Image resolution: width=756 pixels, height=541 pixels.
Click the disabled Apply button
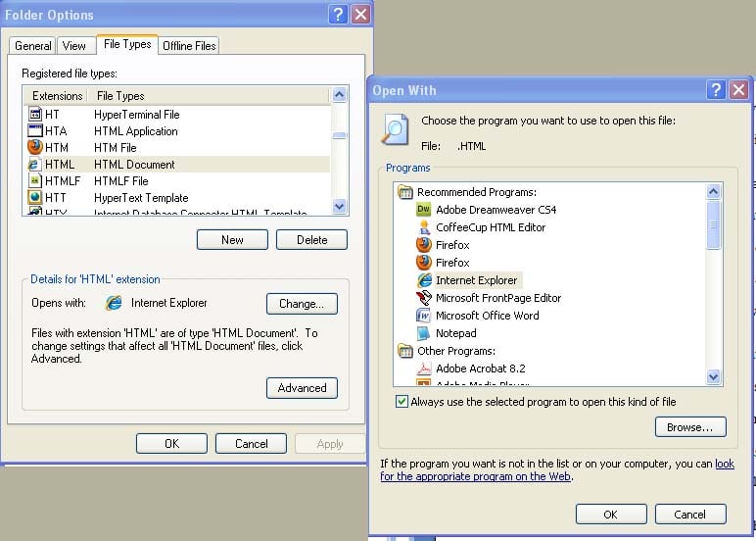point(330,444)
